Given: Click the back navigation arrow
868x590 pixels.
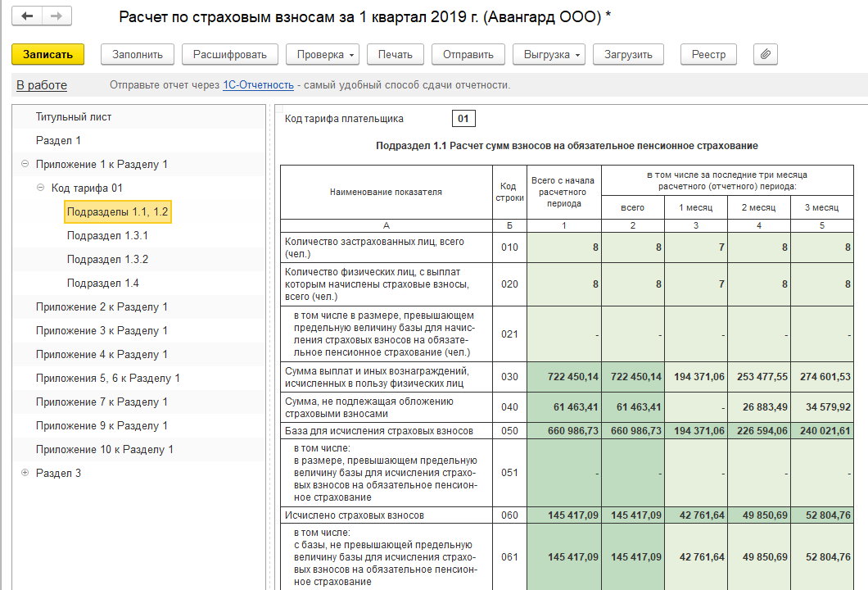Looking at the screenshot, I should [28, 16].
